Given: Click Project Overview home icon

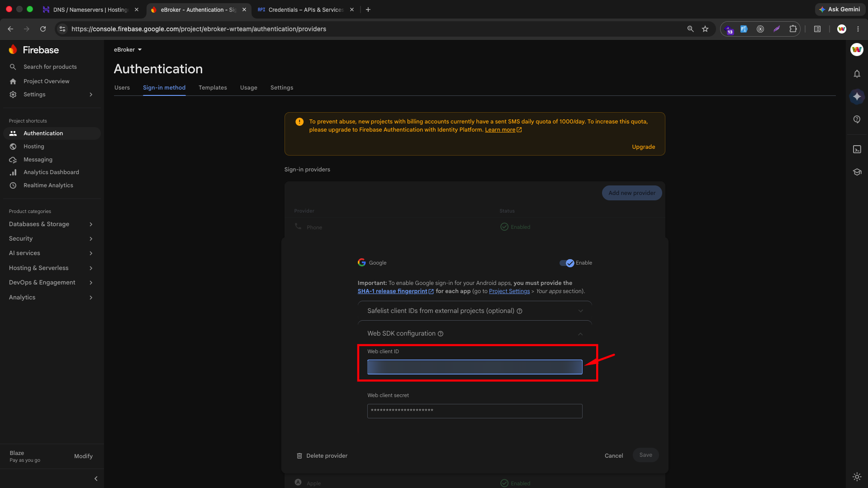Looking at the screenshot, I should pyautogui.click(x=13, y=81).
